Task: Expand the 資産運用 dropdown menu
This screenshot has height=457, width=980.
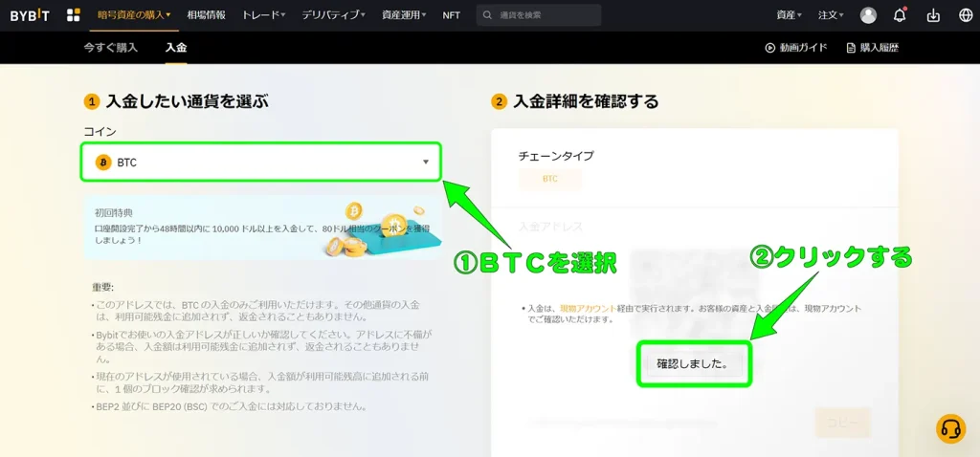Action: tap(404, 15)
